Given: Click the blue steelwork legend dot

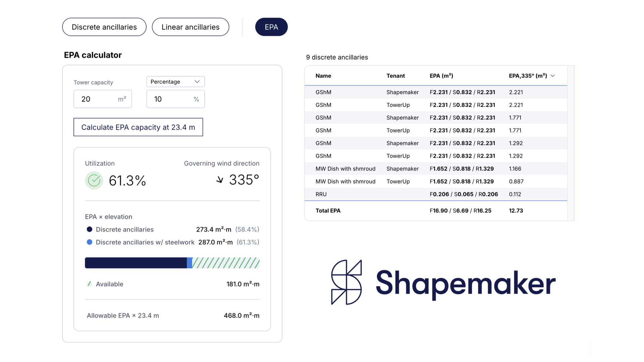Looking at the screenshot, I should coord(90,242).
